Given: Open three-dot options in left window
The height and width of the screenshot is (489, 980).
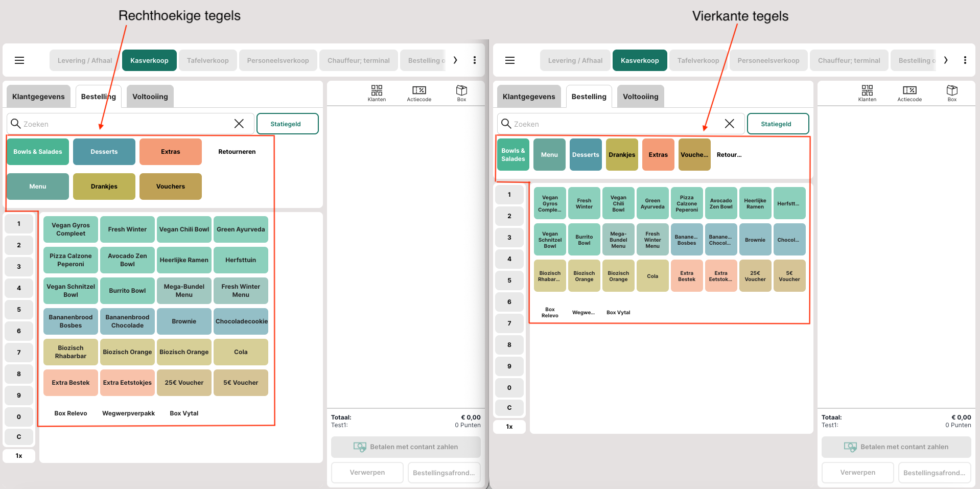Looking at the screenshot, I should (475, 60).
